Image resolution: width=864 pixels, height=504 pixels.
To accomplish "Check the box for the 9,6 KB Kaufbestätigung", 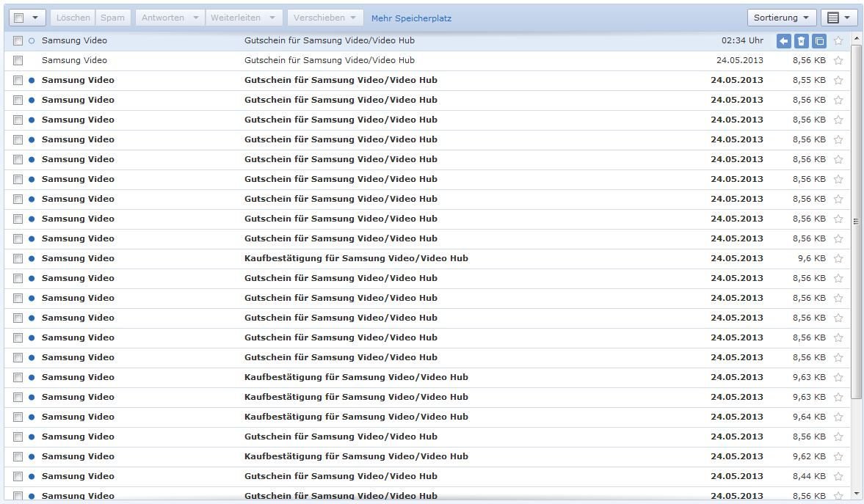I will (x=18, y=259).
